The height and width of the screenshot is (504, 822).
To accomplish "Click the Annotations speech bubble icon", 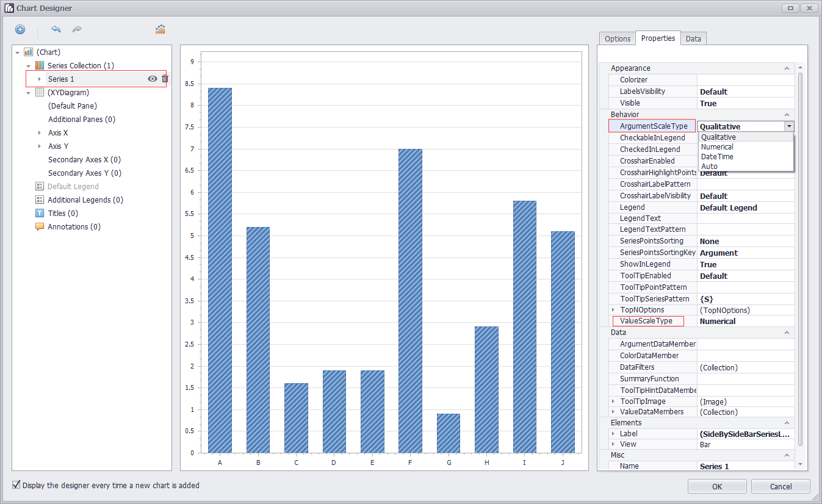I will coord(40,226).
